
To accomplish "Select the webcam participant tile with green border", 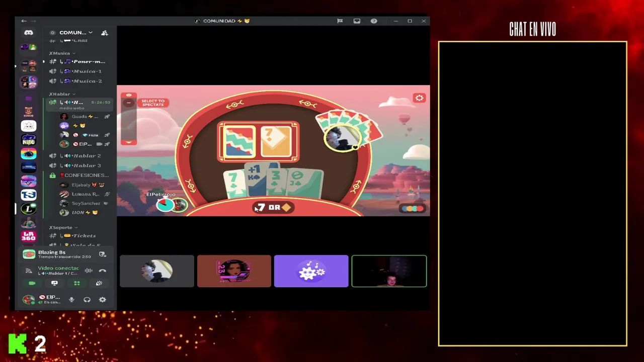I will pos(389,271).
